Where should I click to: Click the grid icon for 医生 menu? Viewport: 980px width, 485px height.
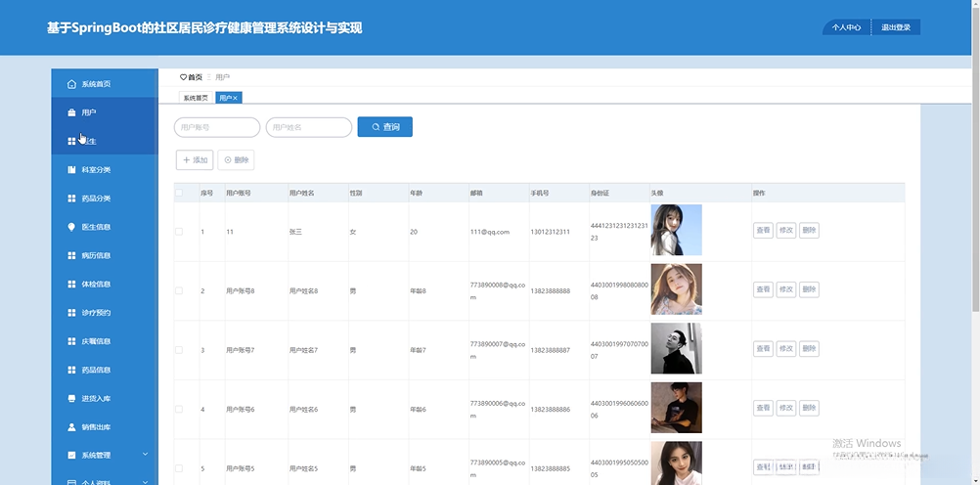point(71,141)
